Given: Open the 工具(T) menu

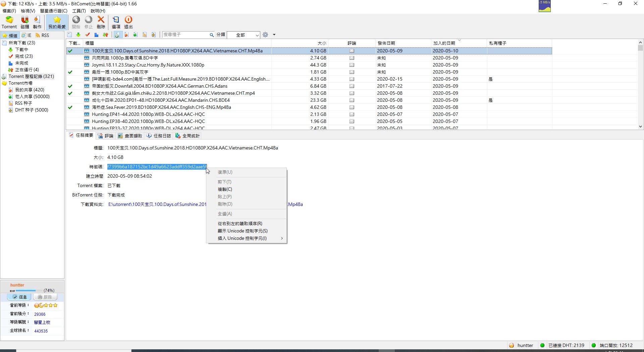Looking at the screenshot, I should (x=79, y=11).
